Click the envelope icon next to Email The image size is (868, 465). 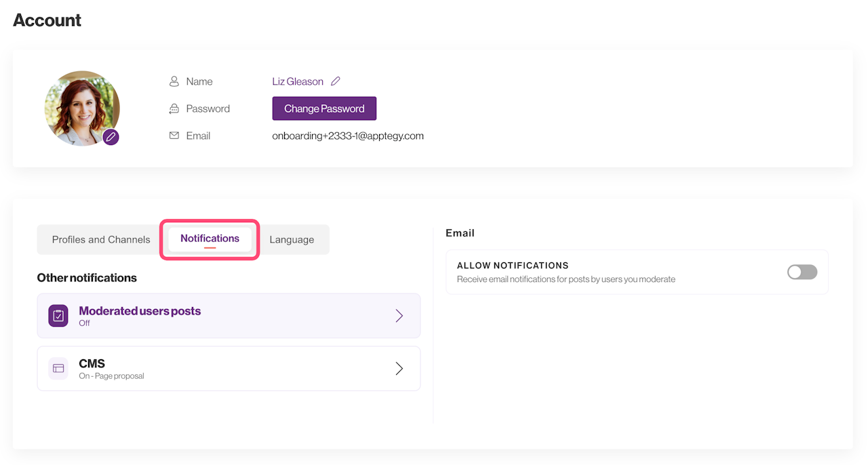(x=174, y=136)
